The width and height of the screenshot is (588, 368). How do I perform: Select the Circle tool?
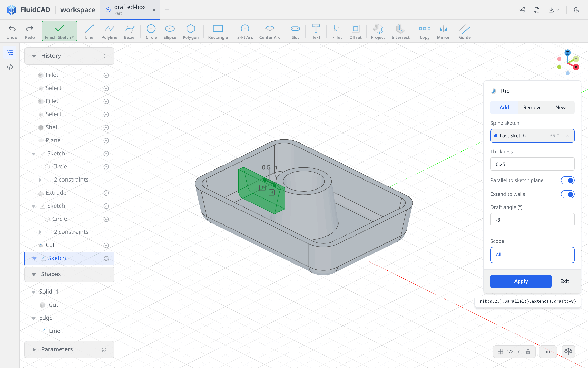coord(151,31)
